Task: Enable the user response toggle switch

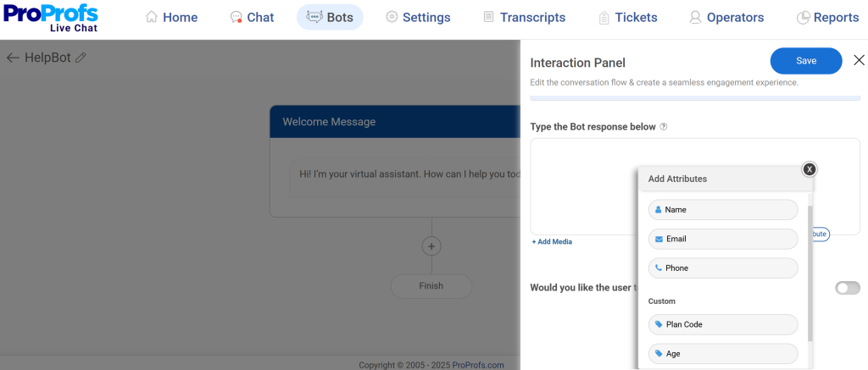Action: point(847,288)
